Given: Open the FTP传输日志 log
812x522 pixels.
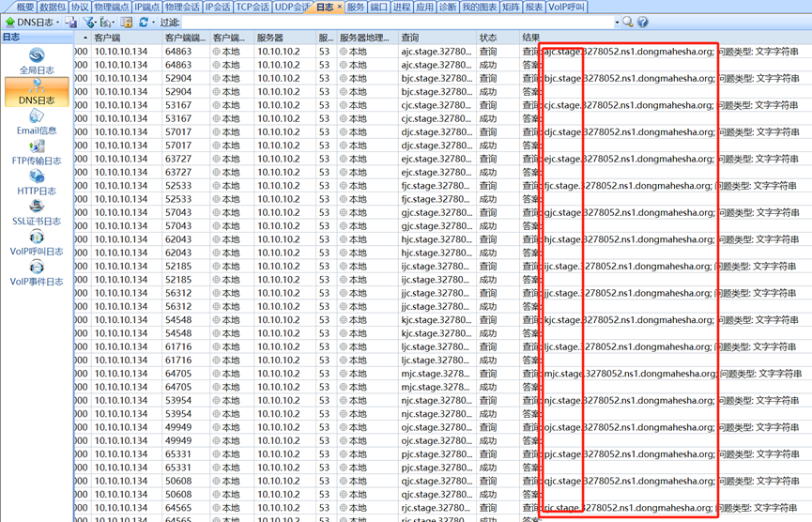Looking at the screenshot, I should pos(37,152).
